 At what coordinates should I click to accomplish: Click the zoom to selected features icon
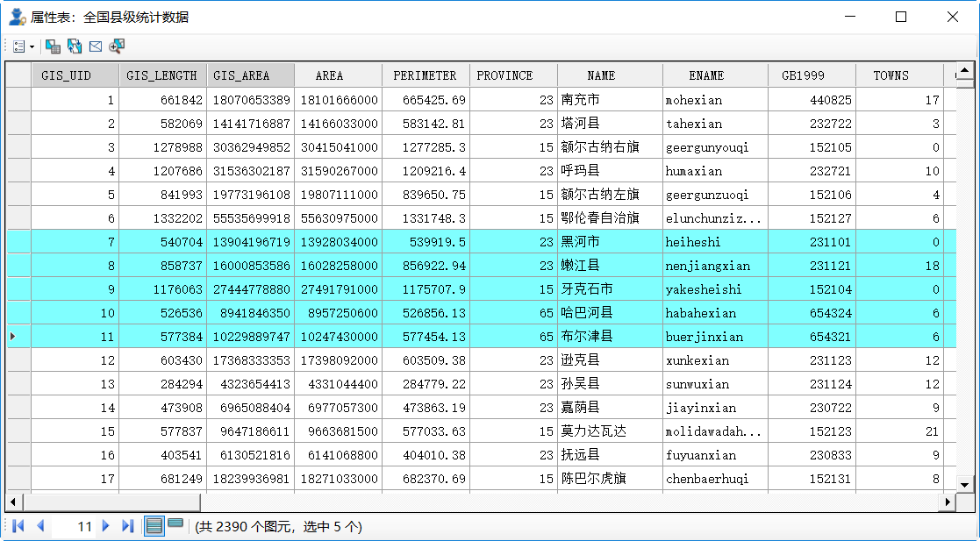[x=117, y=46]
